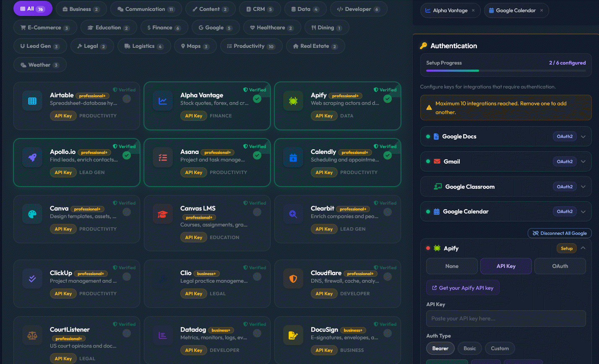This screenshot has height=364, width=599.
Task: Switch to the Finance category filter
Action: point(164,27)
